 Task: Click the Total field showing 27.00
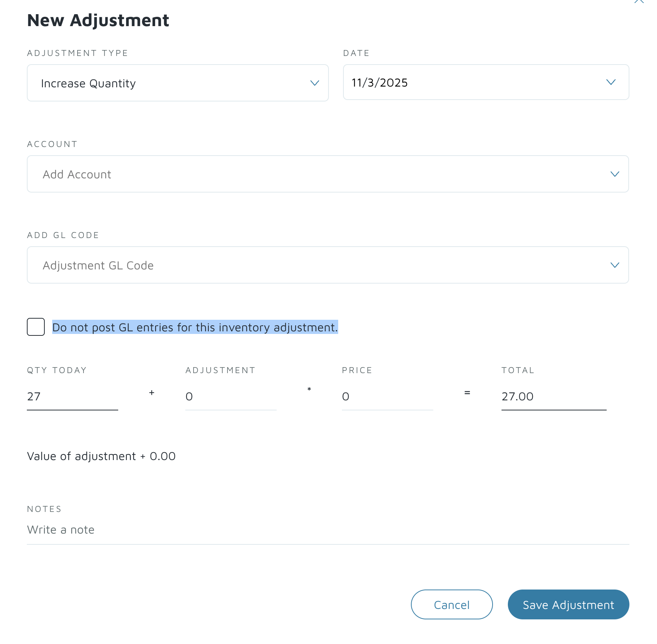point(554,397)
